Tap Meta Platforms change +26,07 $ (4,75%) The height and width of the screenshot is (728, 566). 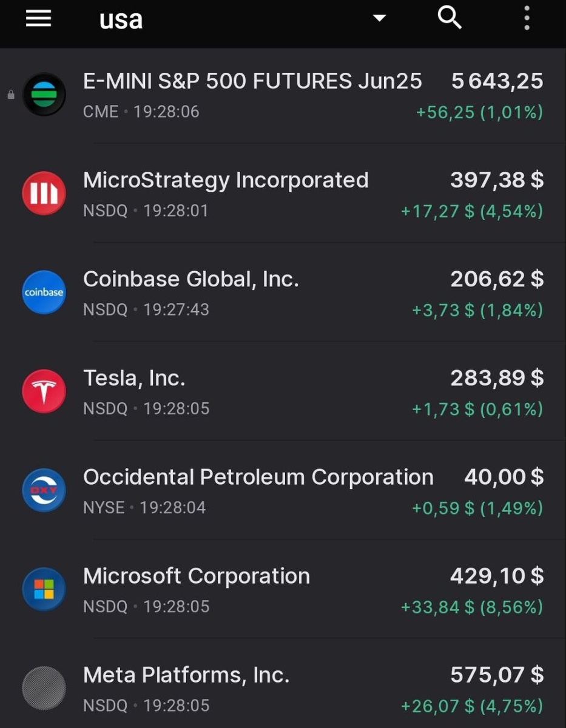471,706
